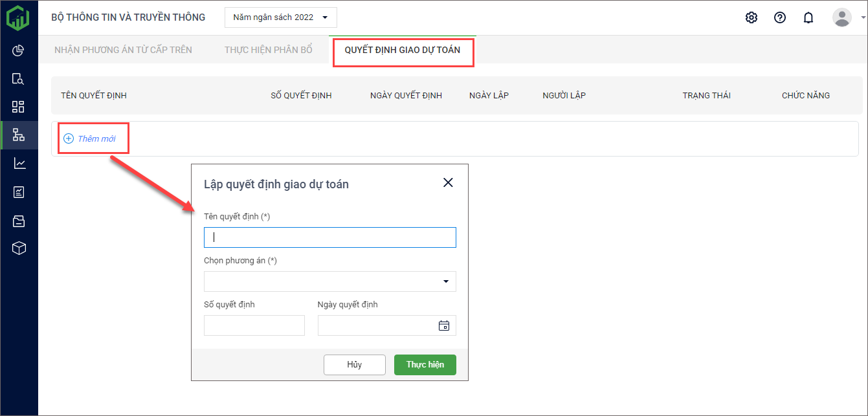
Task: Click the Thực hiện button
Action: 425,365
